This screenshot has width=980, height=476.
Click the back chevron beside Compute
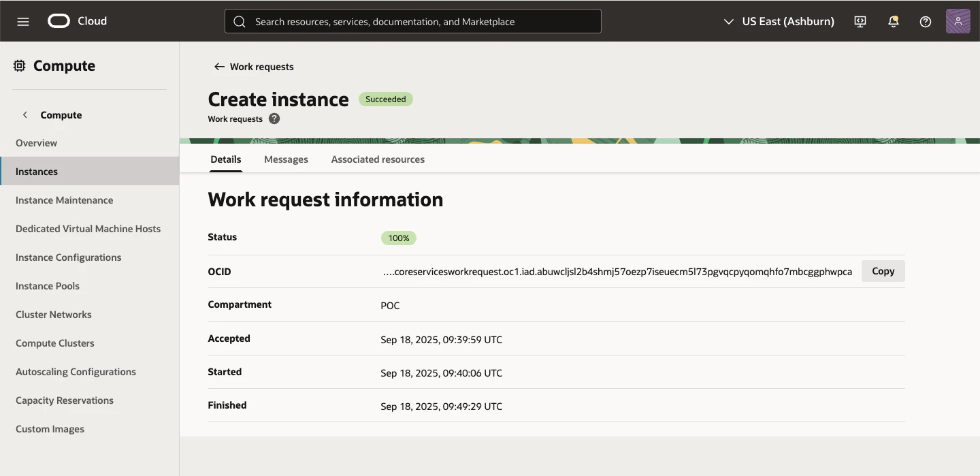pyautogui.click(x=25, y=115)
